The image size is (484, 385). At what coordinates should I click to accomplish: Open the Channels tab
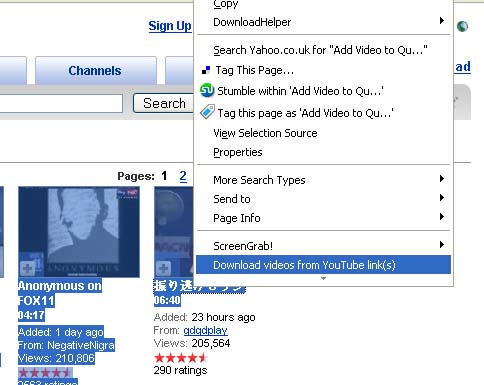coord(95,71)
